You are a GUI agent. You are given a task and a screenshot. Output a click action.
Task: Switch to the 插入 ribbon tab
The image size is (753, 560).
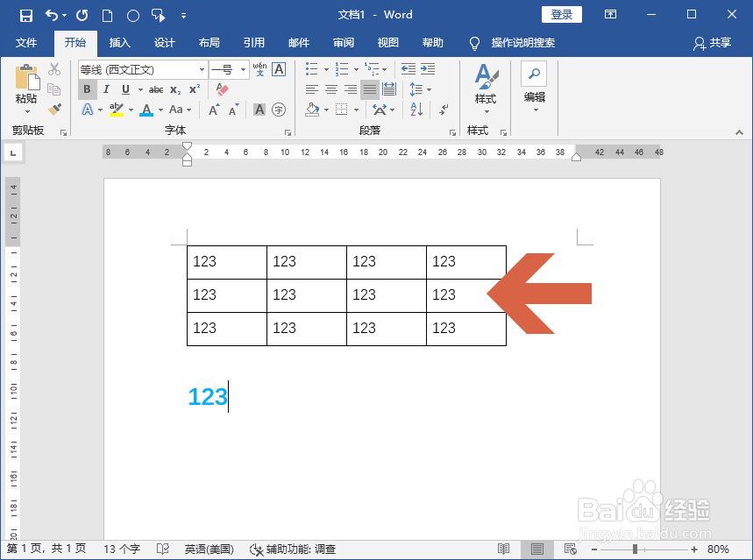(119, 42)
